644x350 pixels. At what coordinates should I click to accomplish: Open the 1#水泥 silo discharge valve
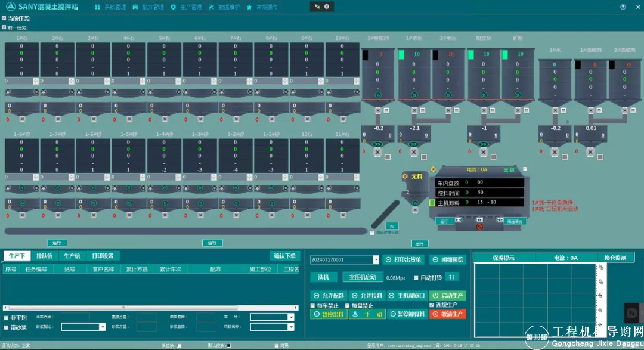414,110
